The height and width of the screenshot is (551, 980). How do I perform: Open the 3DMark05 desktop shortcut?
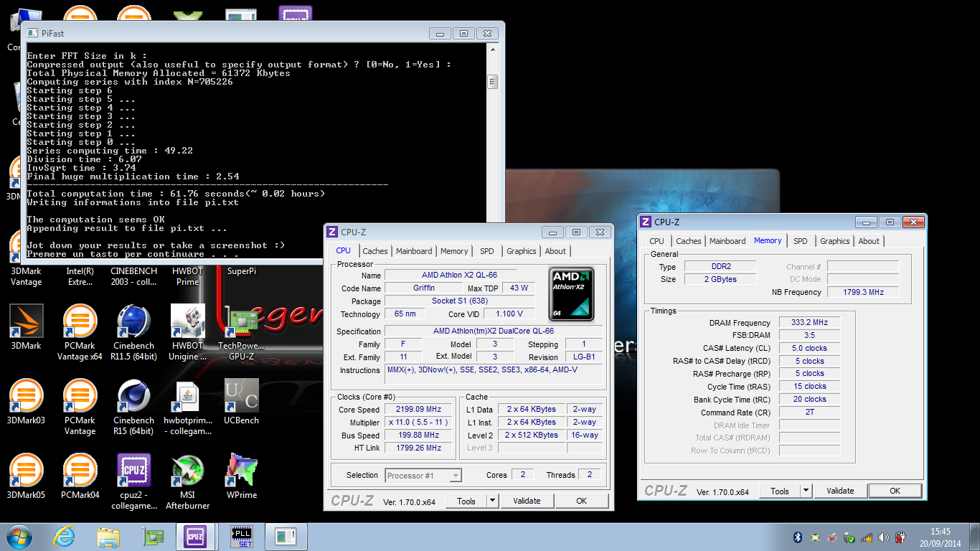pos(27,476)
